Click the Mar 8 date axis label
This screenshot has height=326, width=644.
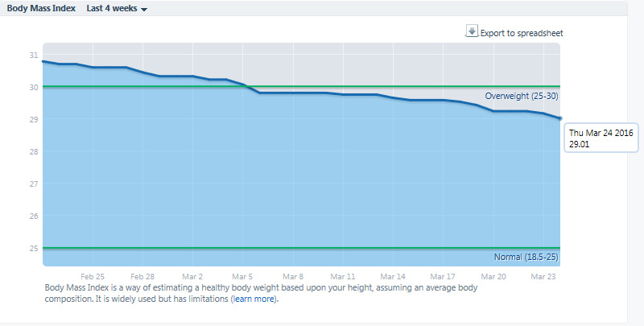point(293,275)
